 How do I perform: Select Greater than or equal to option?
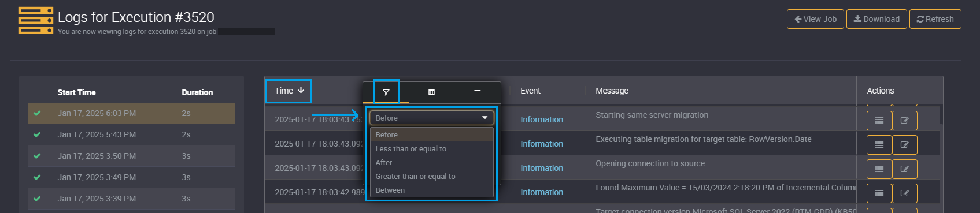click(x=431, y=176)
